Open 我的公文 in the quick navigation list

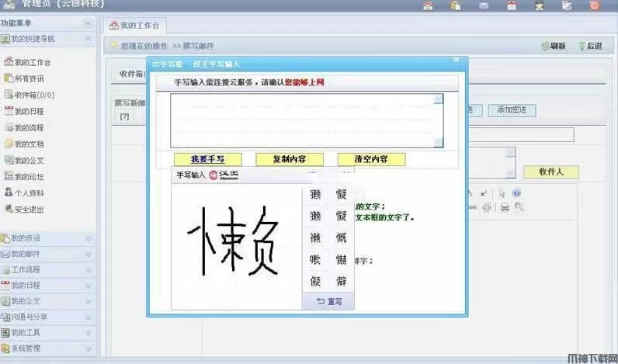tap(23, 161)
